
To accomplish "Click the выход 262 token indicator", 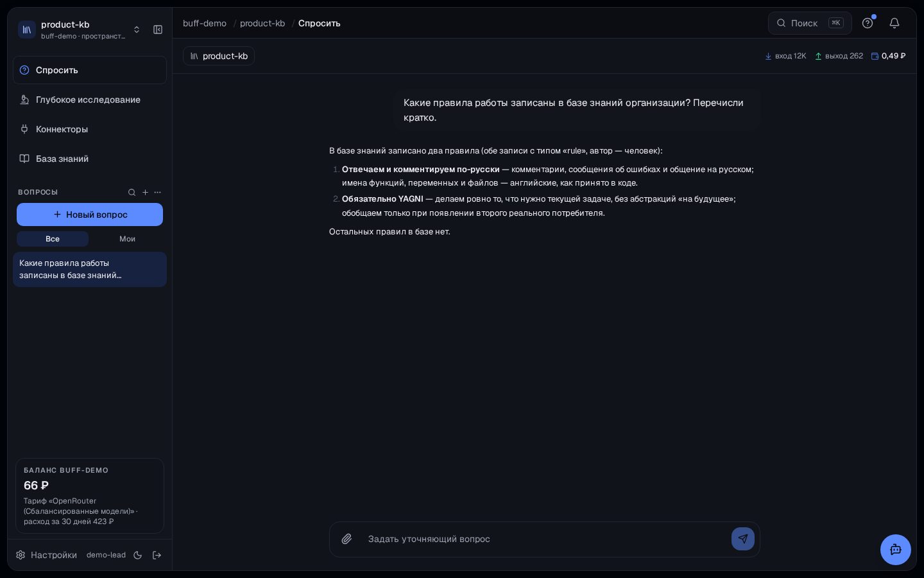I will click(x=839, y=56).
